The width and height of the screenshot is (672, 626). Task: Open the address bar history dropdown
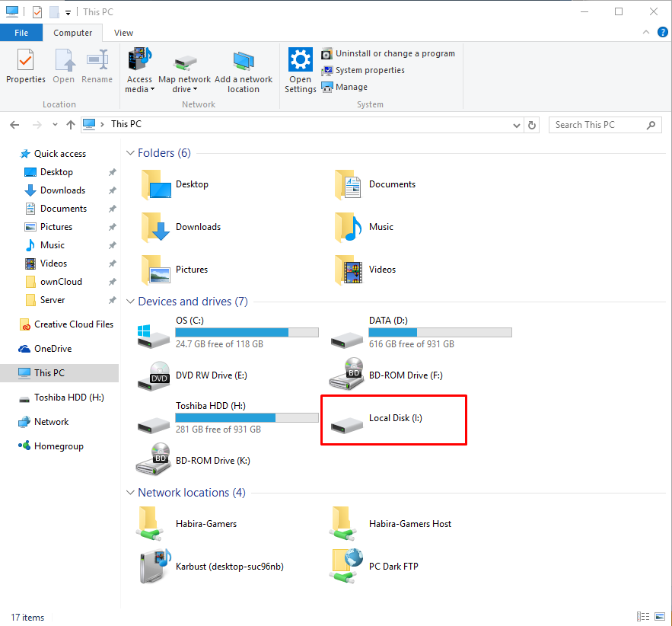[517, 125]
